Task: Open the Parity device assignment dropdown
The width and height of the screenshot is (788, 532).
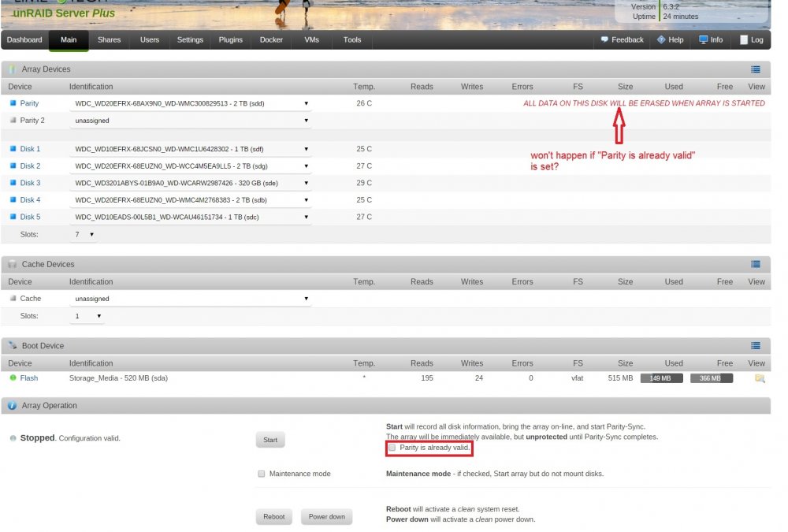Action: (x=191, y=103)
